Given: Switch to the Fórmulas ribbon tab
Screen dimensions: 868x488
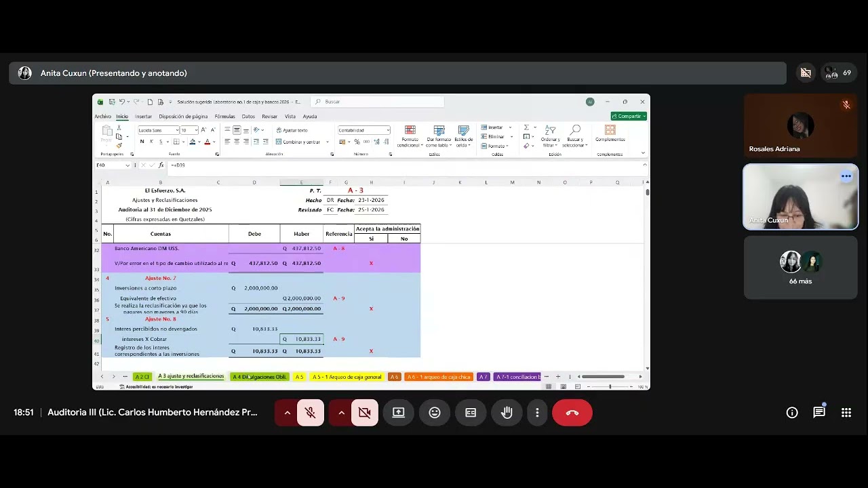Looking at the screenshot, I should pyautogui.click(x=224, y=117).
